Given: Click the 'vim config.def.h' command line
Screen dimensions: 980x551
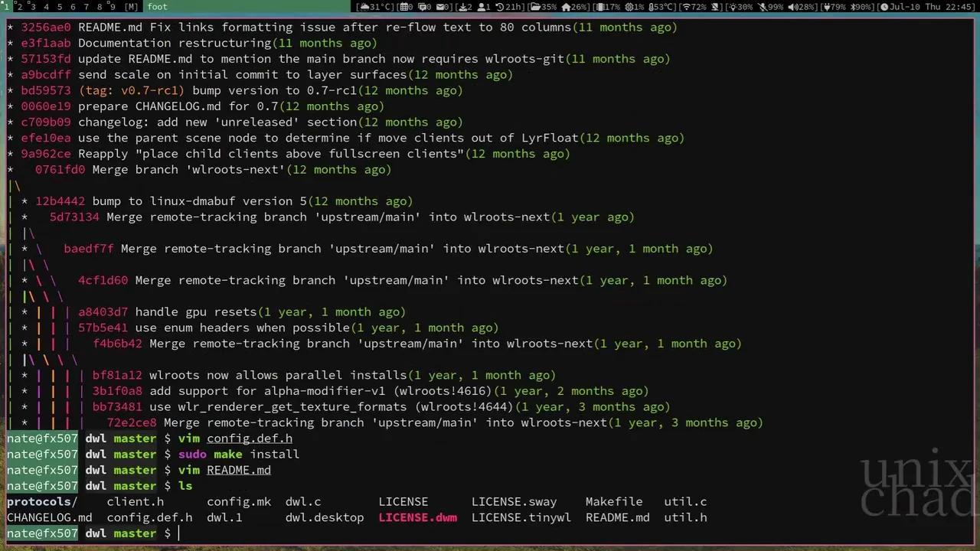Looking at the screenshot, I should point(235,439).
